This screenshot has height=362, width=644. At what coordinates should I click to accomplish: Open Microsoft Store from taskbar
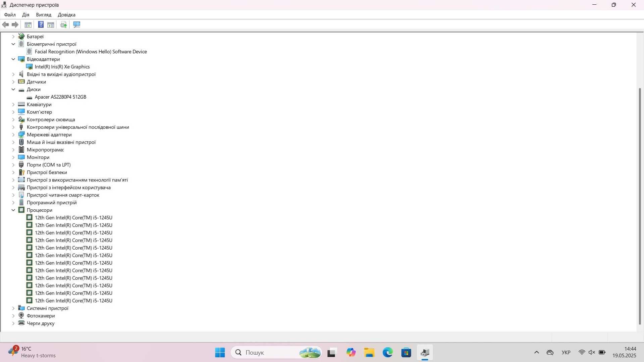tap(406, 352)
